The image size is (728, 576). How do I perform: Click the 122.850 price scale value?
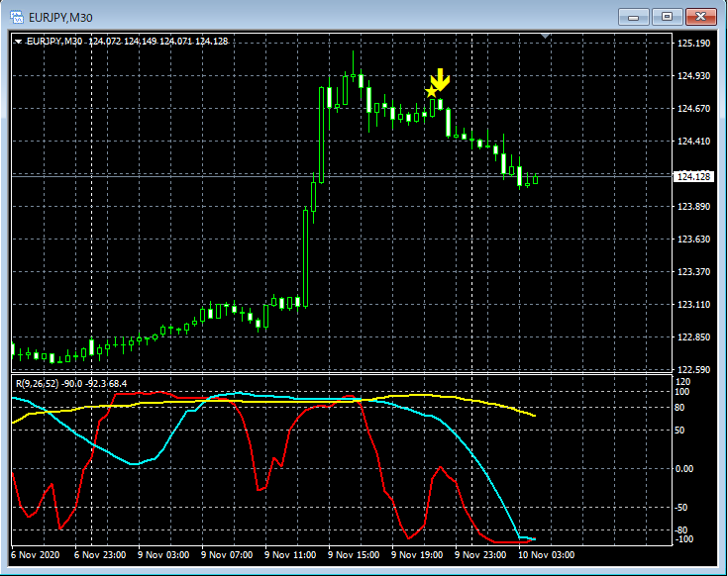pyautogui.click(x=693, y=336)
